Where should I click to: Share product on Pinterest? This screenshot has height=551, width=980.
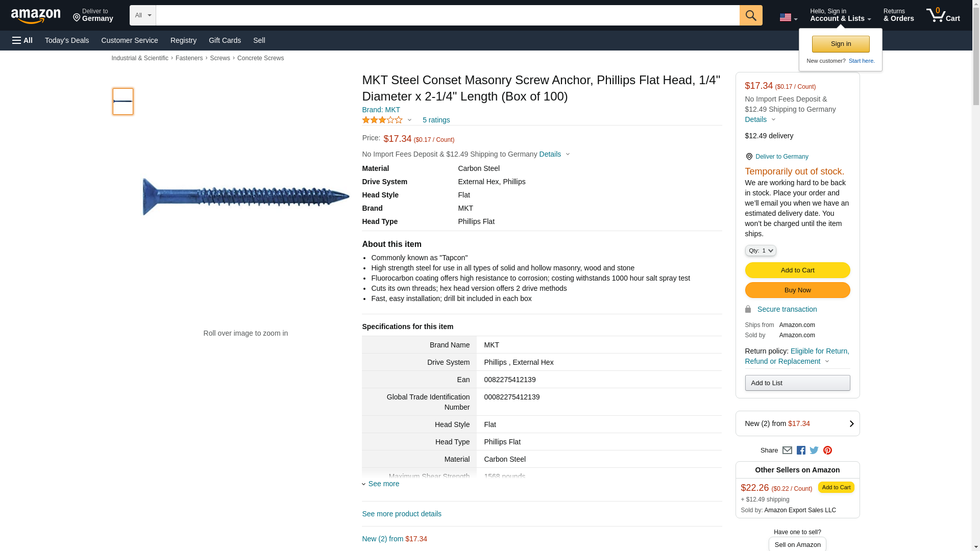[827, 450]
